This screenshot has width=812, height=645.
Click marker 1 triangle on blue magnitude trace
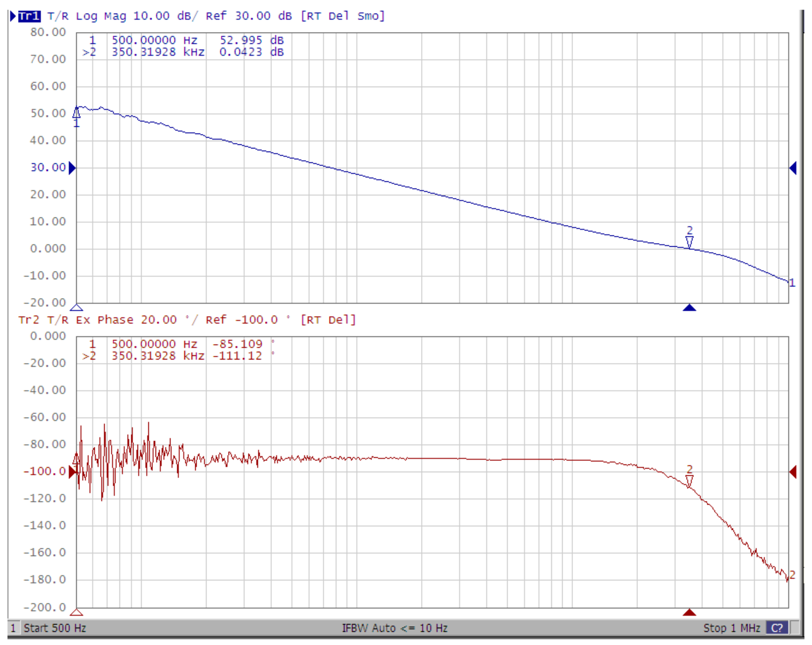77,113
